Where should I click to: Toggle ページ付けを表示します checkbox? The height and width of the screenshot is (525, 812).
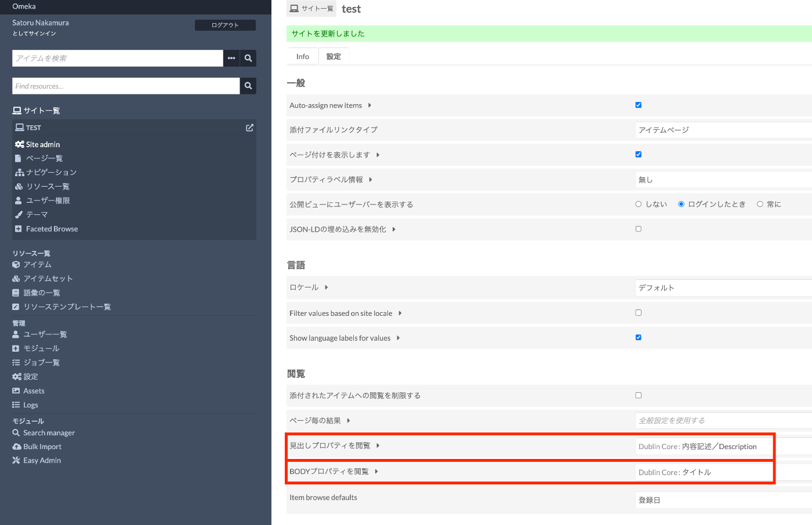pyautogui.click(x=639, y=154)
